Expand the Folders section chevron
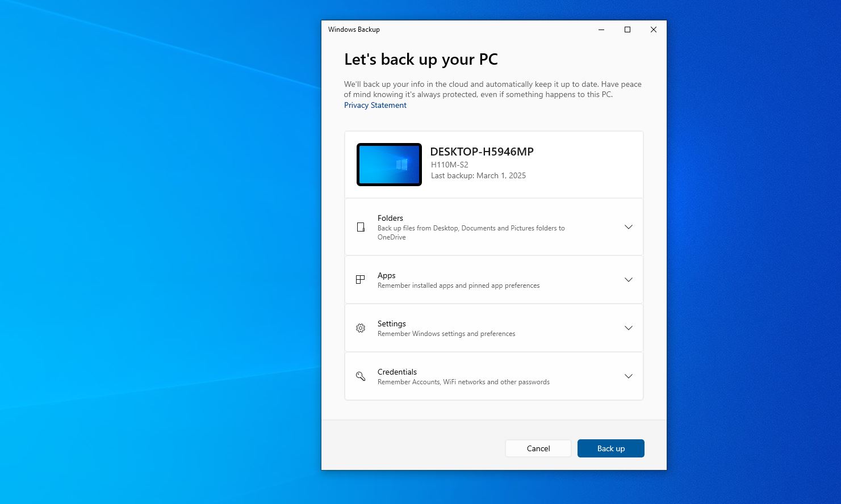The height and width of the screenshot is (504, 841). [x=629, y=227]
